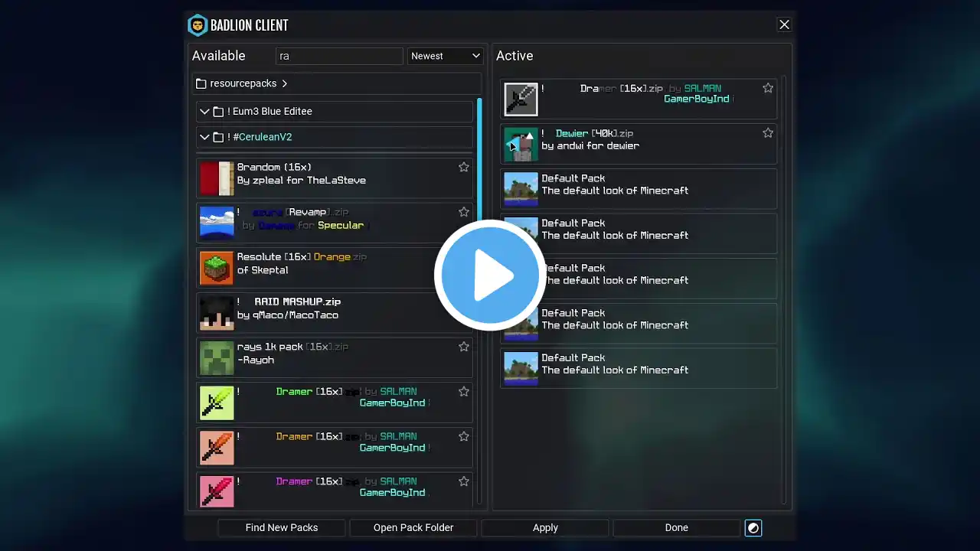Apply the selected resource packs
The width and height of the screenshot is (980, 551).
pos(545,527)
